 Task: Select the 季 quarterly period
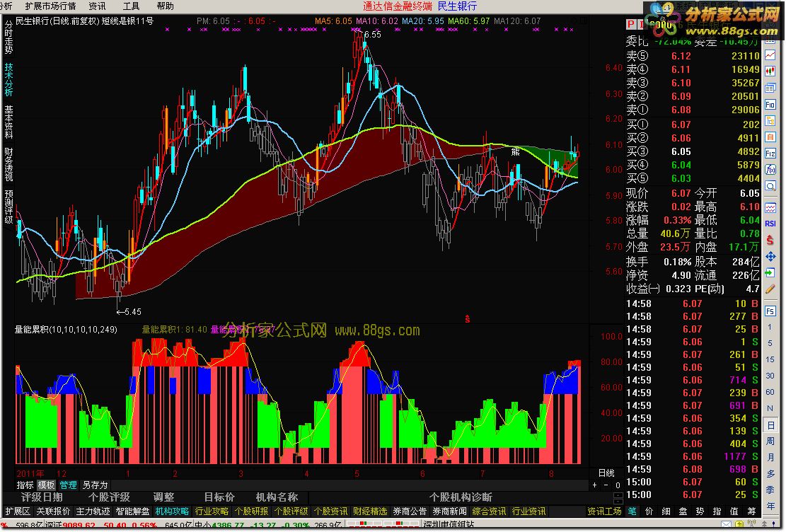pos(770,490)
